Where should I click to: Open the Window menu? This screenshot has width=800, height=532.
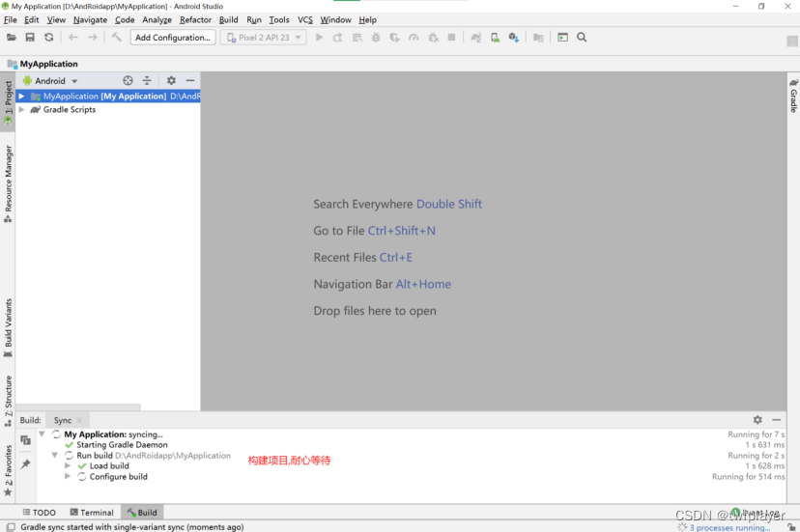(335, 20)
